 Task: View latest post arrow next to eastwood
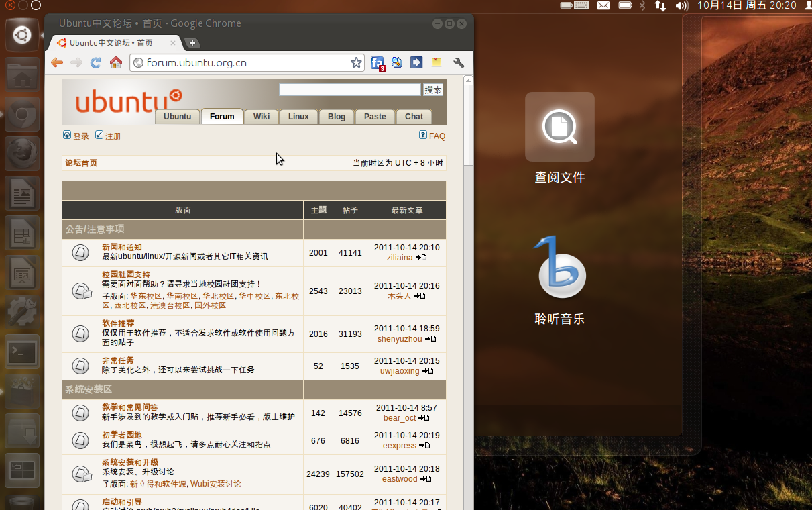[x=426, y=479]
